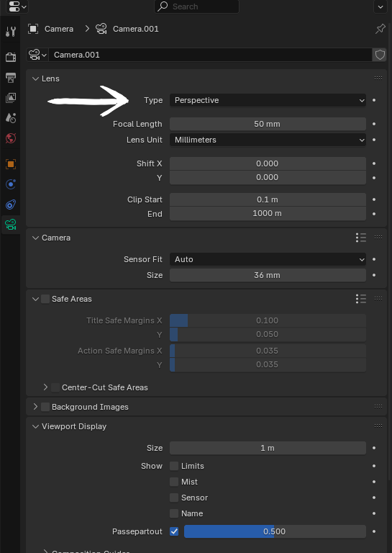The image size is (392, 553).
Task: Open the Lens Unit Millimeters dropdown
Action: tap(268, 140)
